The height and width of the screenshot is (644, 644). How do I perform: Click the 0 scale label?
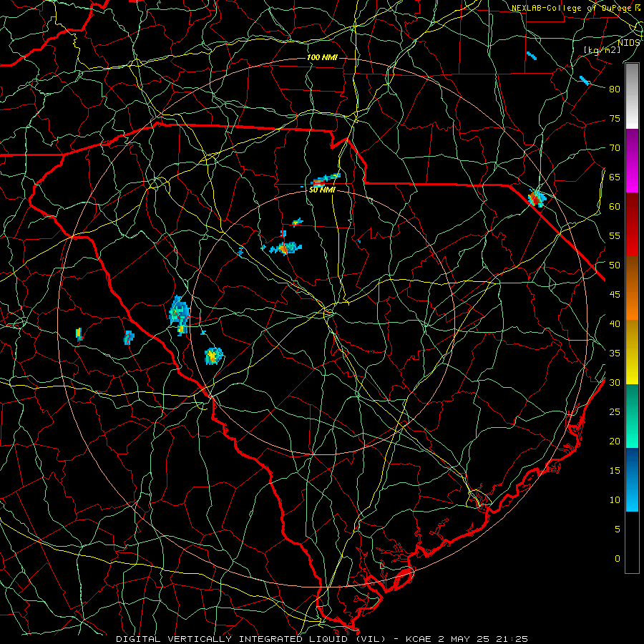pos(618,559)
